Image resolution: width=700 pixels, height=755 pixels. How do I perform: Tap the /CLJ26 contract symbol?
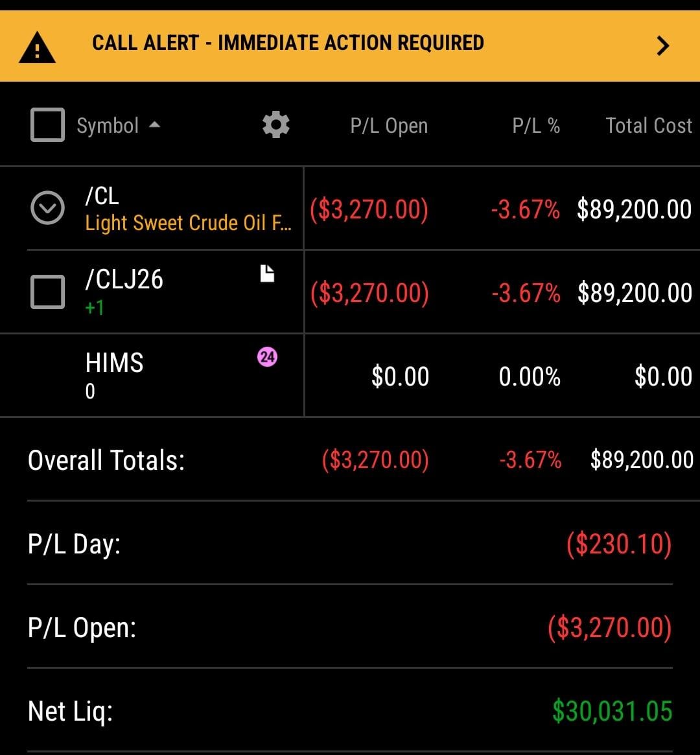click(124, 279)
